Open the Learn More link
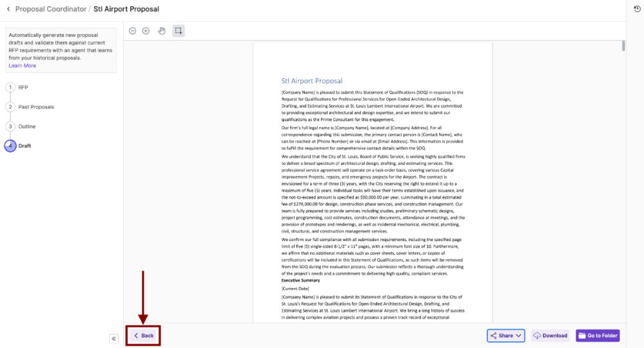Screen dimensions: 644x348 tap(22, 66)
